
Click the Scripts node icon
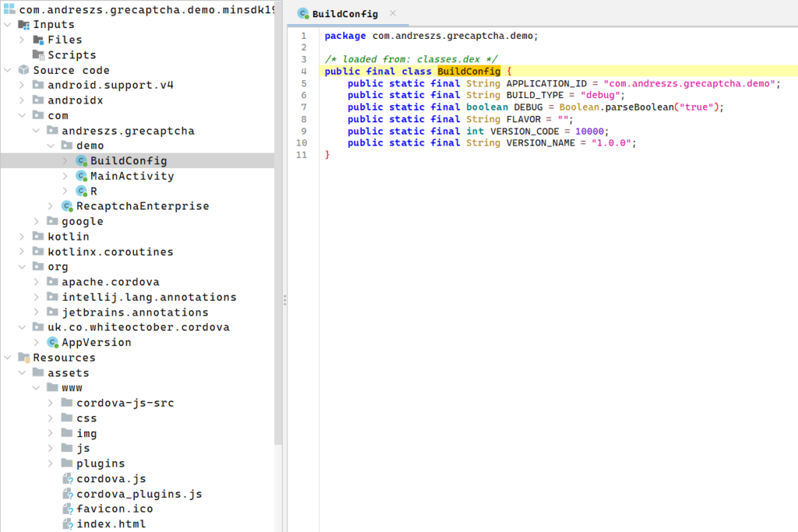click(x=39, y=55)
